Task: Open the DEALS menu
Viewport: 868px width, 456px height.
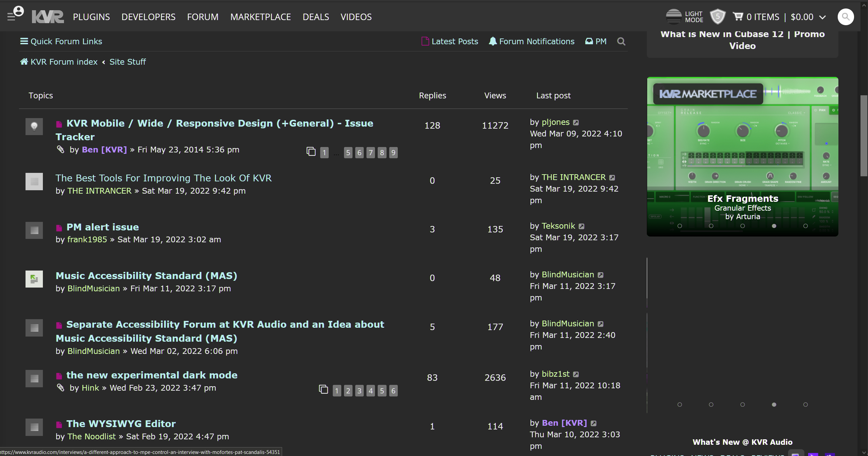Action: click(316, 17)
